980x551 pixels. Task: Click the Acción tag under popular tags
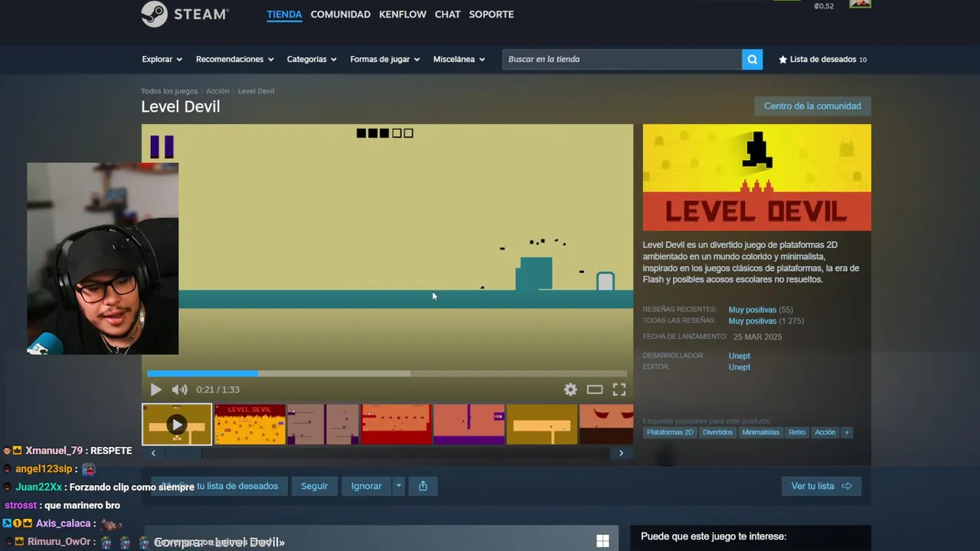coord(825,432)
